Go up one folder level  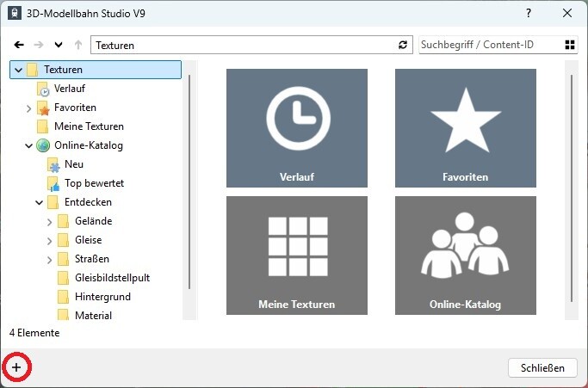click(78, 45)
